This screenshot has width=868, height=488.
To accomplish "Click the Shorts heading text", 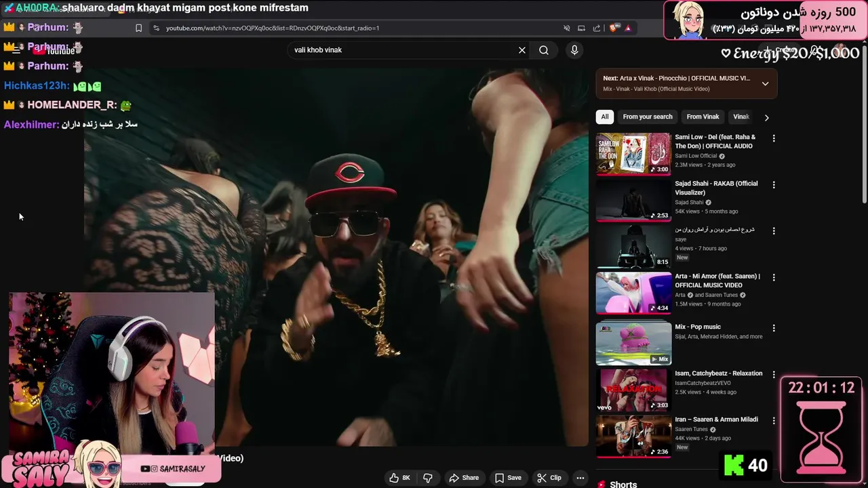I will 623,484.
